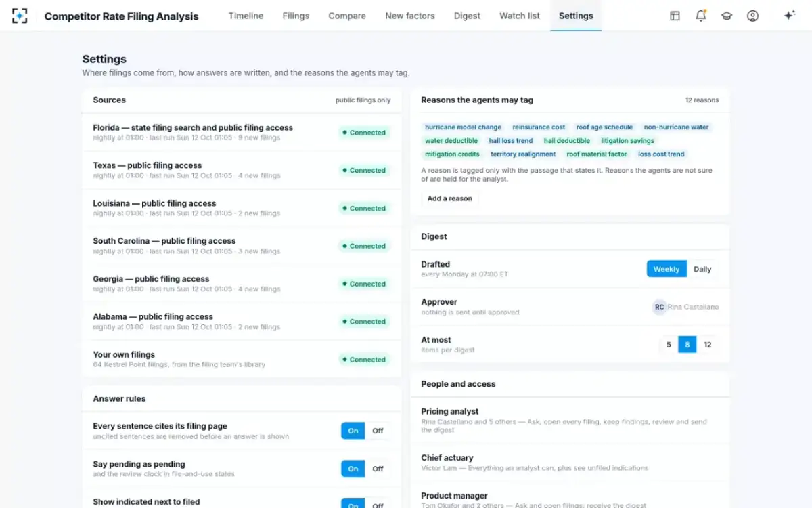Image resolution: width=812 pixels, height=508 pixels.
Task: Set at most 5 items per digest
Action: (x=669, y=345)
